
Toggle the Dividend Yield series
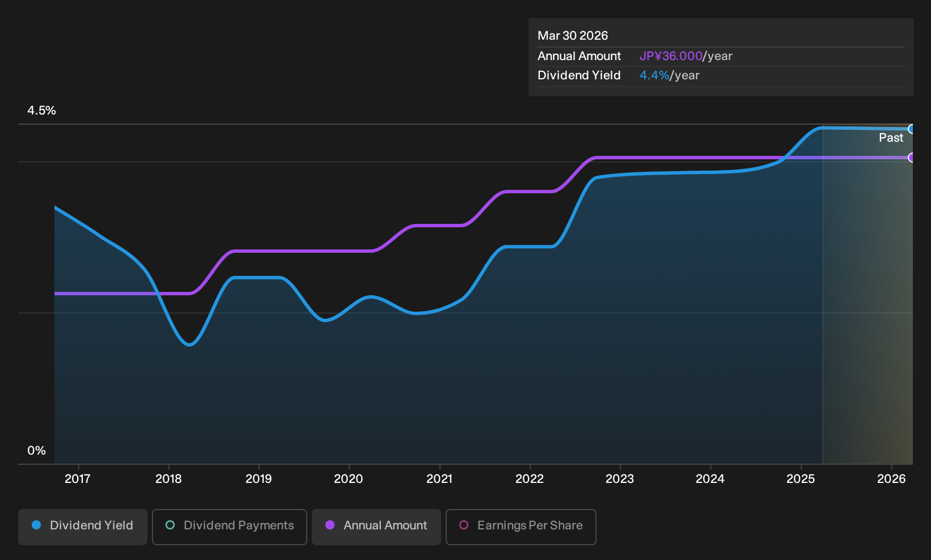pyautogui.click(x=83, y=527)
